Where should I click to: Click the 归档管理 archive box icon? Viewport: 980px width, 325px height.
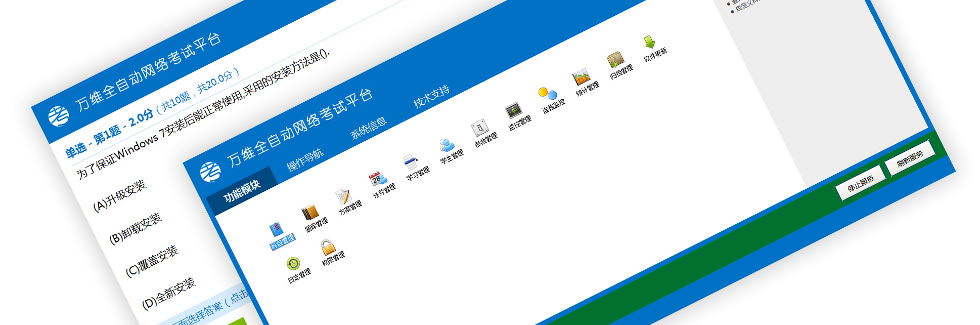pos(615,60)
